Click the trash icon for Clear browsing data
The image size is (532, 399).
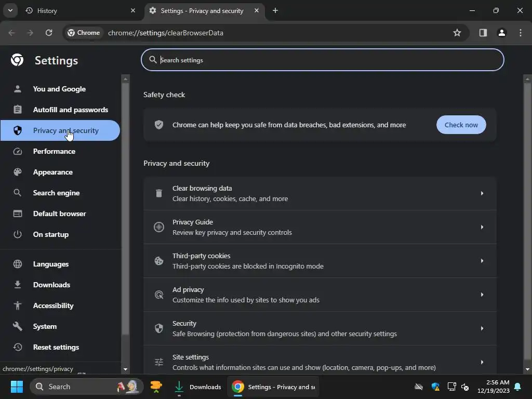point(159,193)
